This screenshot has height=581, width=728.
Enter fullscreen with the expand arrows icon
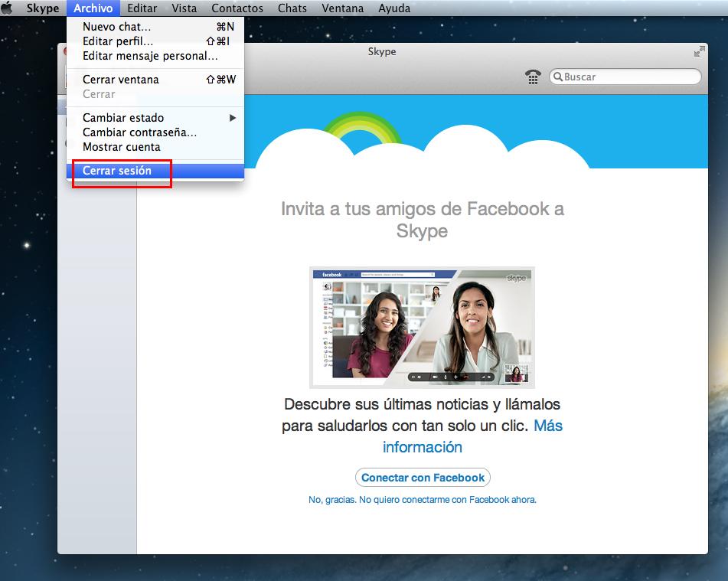click(699, 51)
